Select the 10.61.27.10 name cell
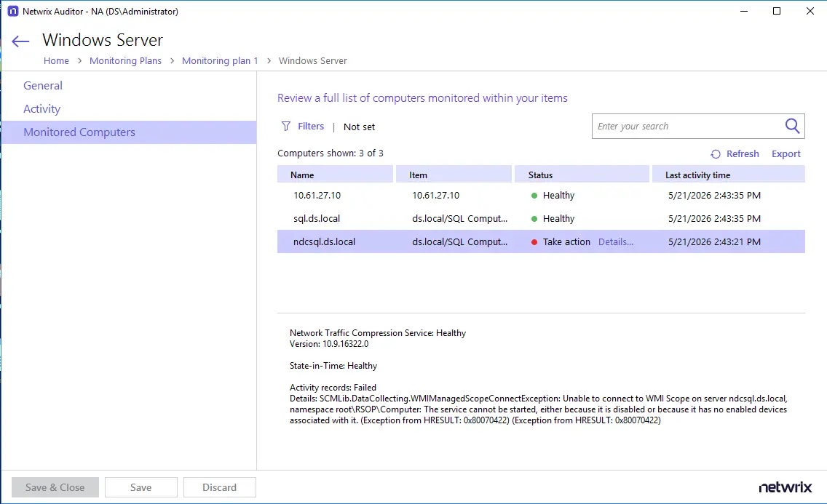Viewport: 827px width, 504px height. tap(317, 196)
